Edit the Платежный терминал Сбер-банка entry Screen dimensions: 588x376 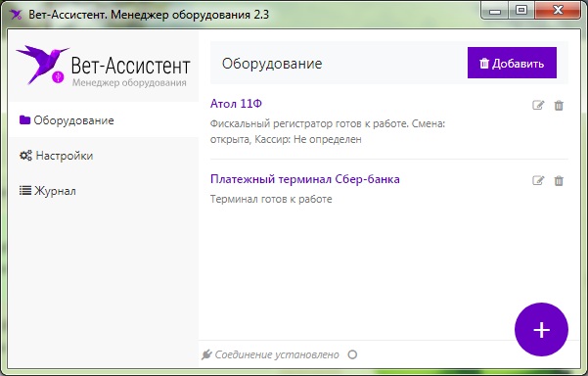click(538, 180)
